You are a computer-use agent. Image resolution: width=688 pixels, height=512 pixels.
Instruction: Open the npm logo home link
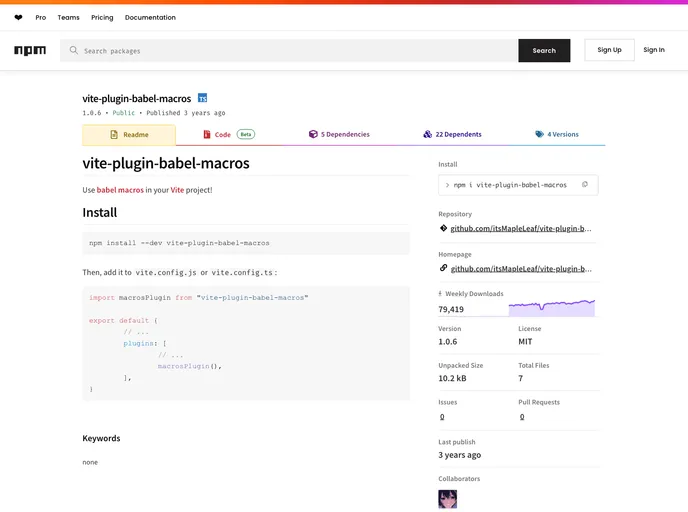point(30,50)
